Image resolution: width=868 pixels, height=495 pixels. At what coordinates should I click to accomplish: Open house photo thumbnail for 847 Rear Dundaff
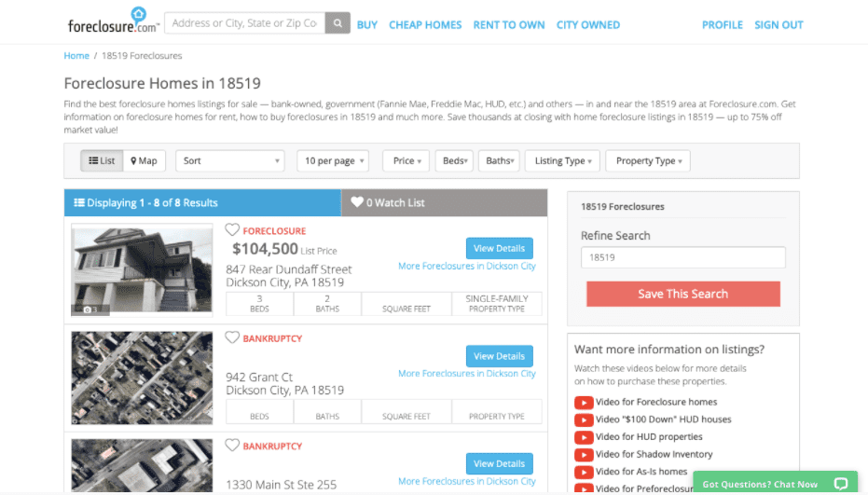pos(142,269)
